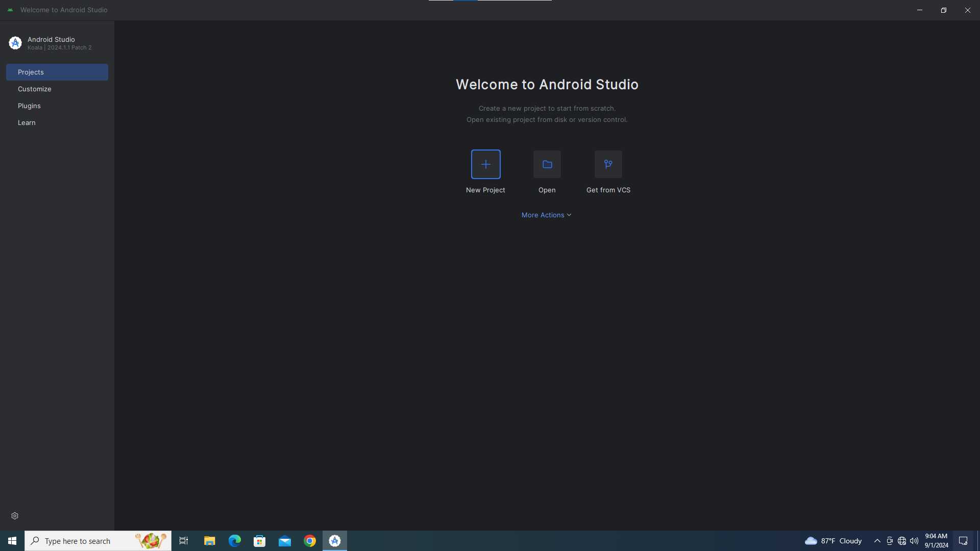This screenshot has width=980, height=551.
Task: Click the Android Studio taskbar icon
Action: (335, 541)
